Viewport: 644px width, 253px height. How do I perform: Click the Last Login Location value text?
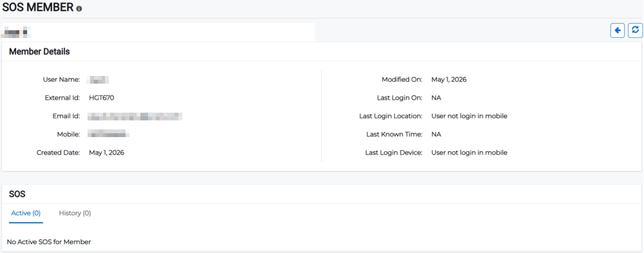[469, 117]
